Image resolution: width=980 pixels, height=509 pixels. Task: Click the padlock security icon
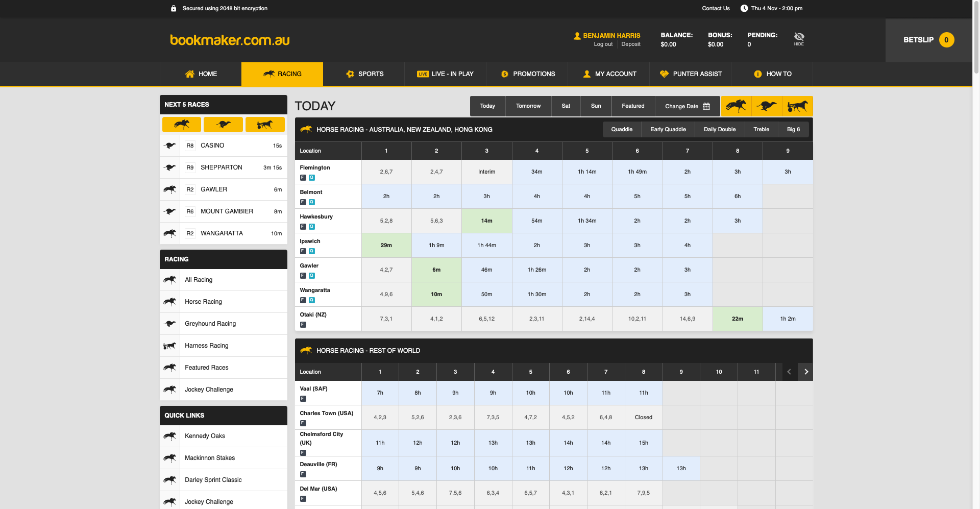tap(174, 8)
